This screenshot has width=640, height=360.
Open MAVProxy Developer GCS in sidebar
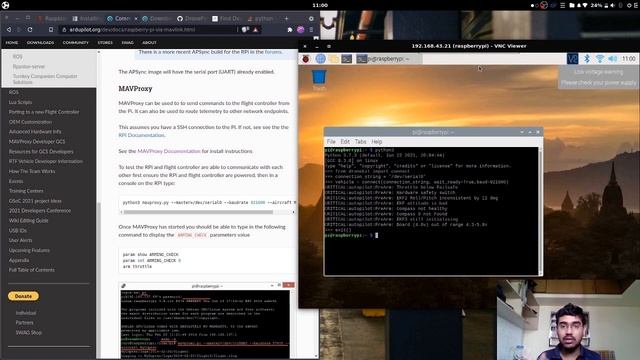pyautogui.click(x=37, y=142)
